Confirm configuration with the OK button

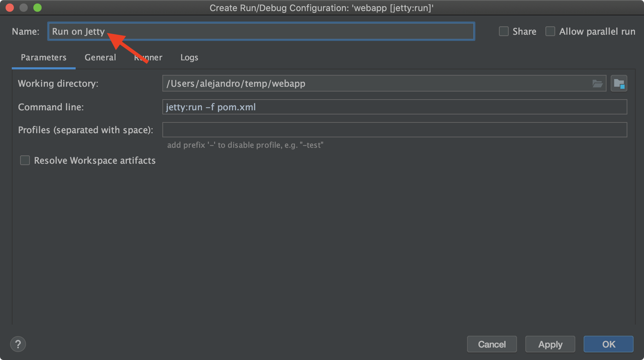[x=608, y=344]
